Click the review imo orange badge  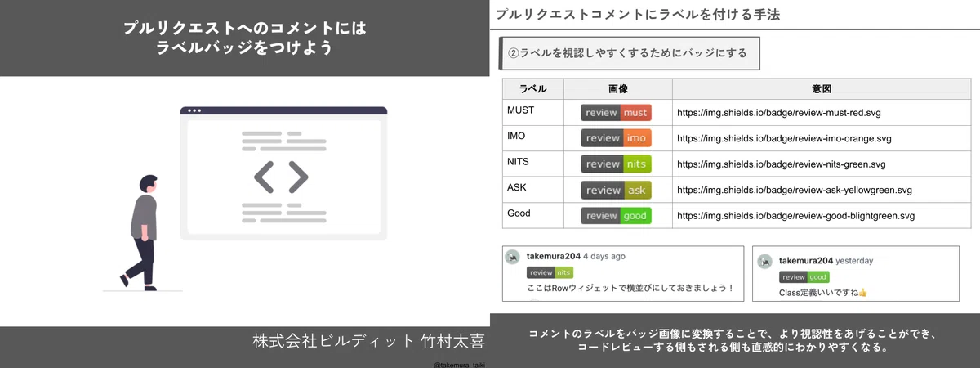pos(616,138)
